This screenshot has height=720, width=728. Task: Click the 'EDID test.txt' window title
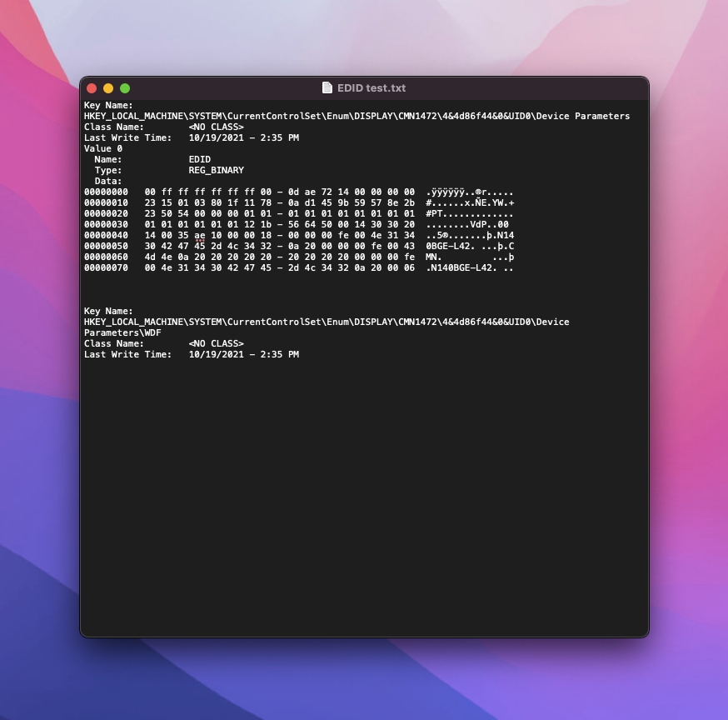click(x=371, y=88)
